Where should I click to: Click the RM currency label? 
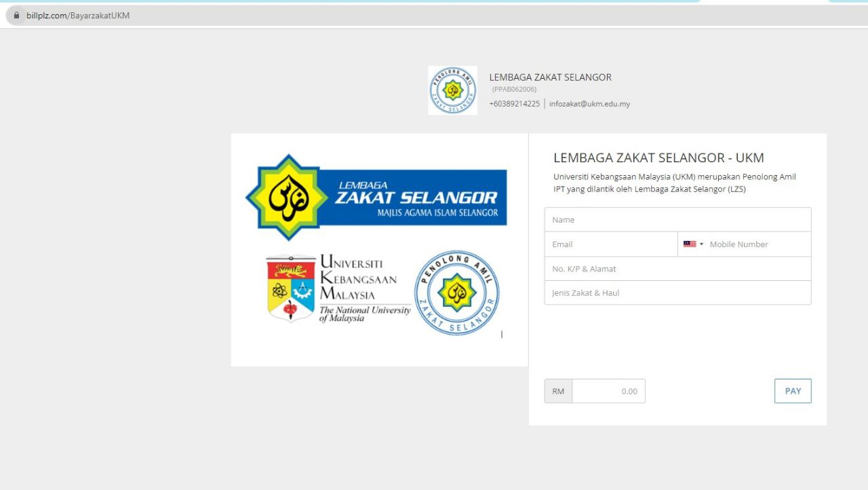tap(558, 391)
